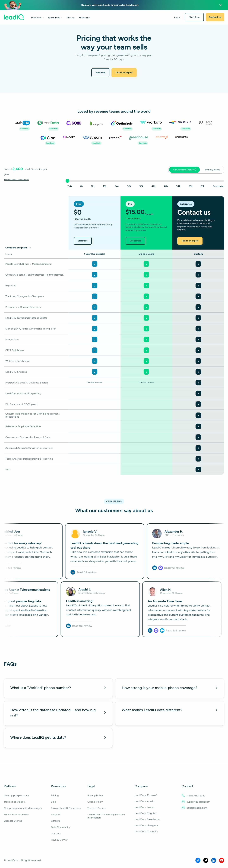Open LeadIQ Facebook page icon

(x=198, y=860)
